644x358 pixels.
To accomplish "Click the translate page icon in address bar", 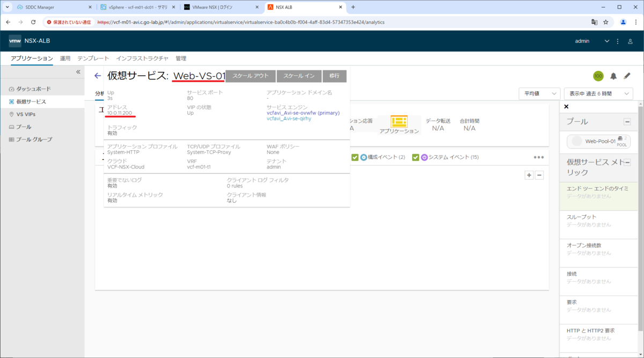I will tap(594, 22).
